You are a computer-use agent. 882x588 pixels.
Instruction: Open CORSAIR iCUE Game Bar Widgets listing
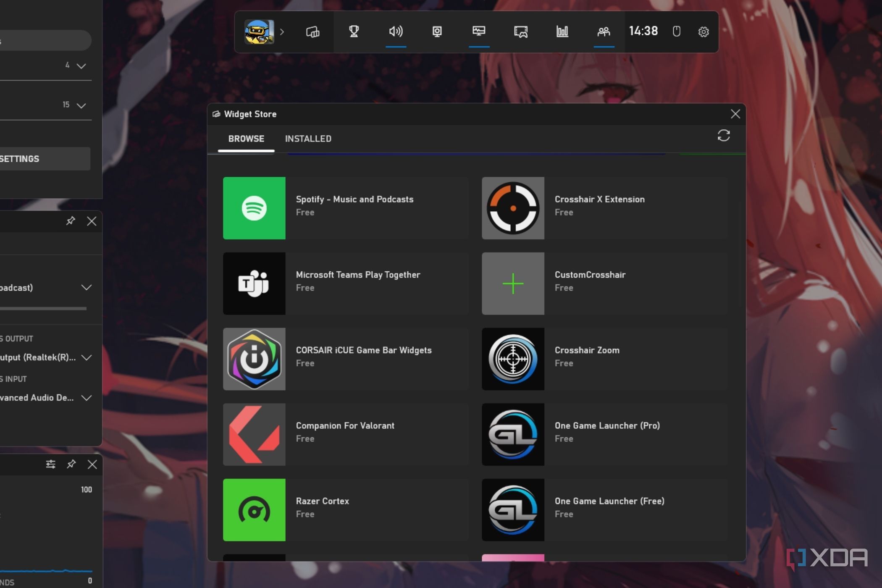click(346, 359)
